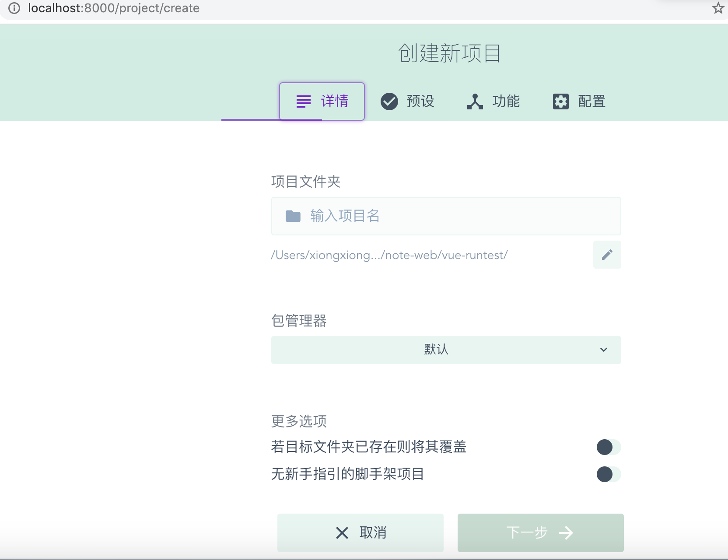Open the 配置 gear icon

coord(560,101)
